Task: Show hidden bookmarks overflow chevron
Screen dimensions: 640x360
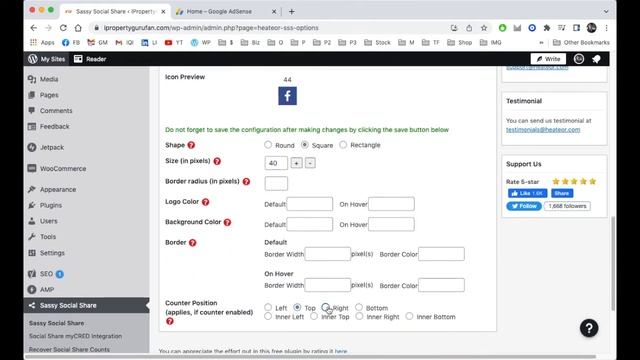Action: pos(542,42)
